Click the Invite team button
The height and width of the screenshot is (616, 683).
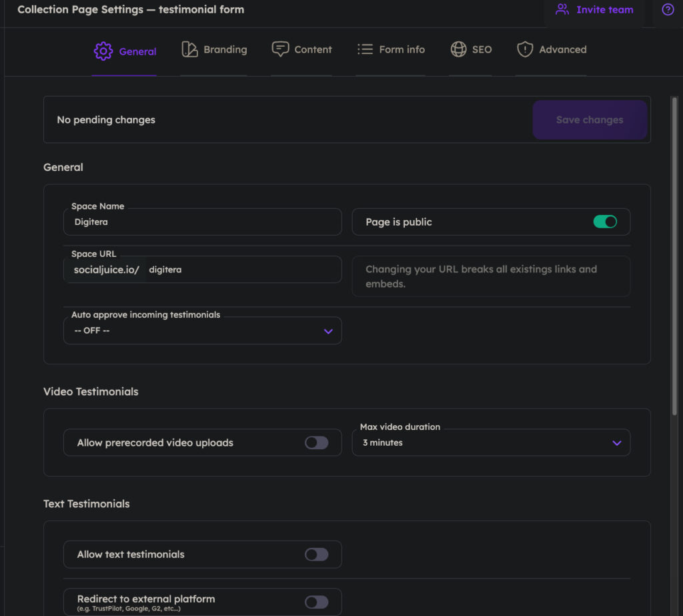point(595,10)
